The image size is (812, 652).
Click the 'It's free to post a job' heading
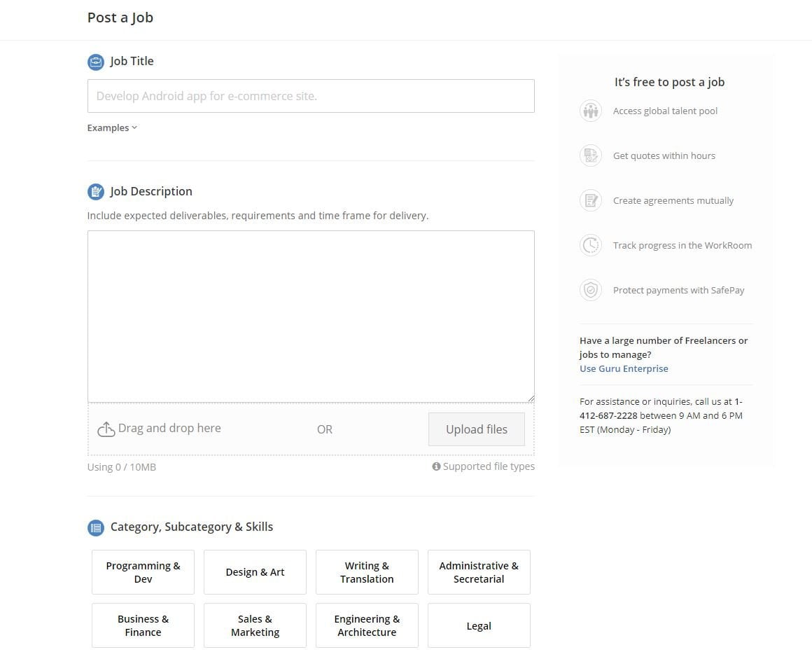669,82
